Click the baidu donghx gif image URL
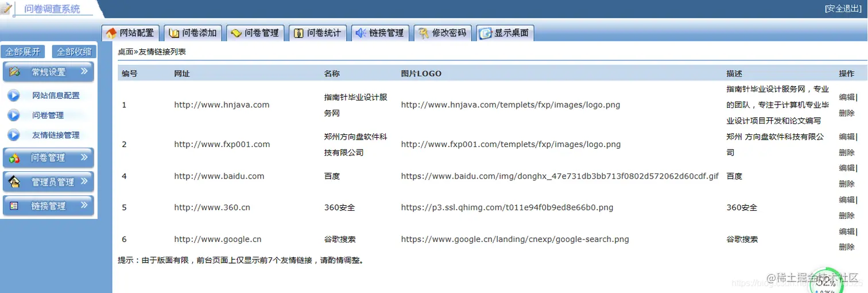868x293 pixels. click(x=560, y=176)
